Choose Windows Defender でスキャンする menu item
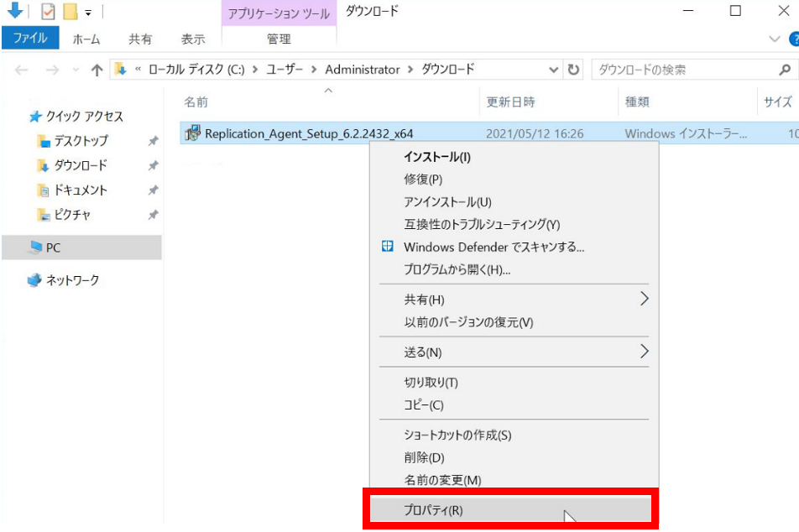This screenshot has height=532, width=799. point(514,248)
